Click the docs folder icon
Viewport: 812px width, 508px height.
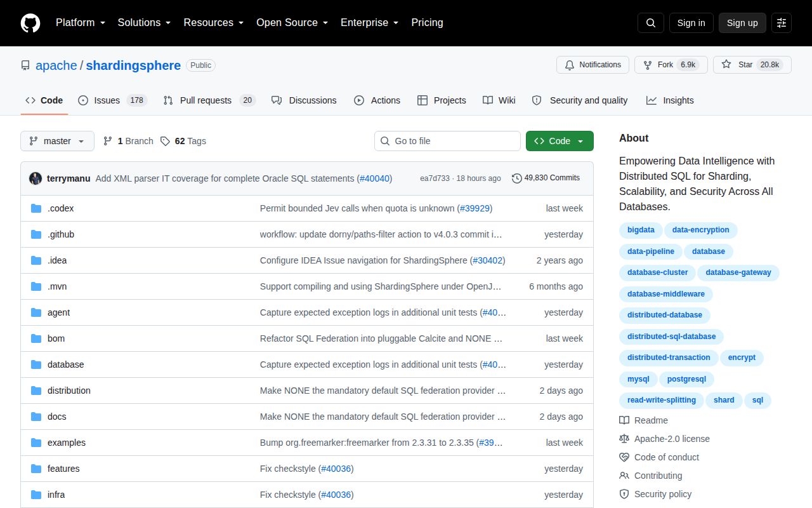coord(36,417)
